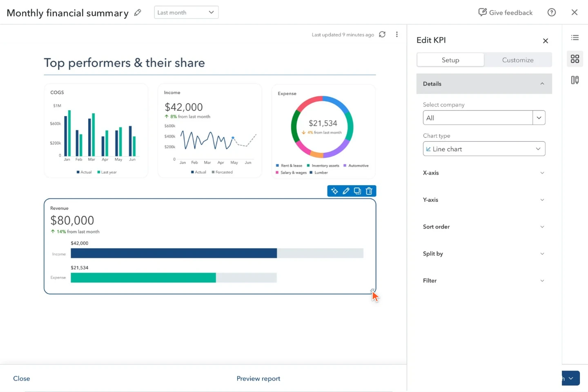Expand the Filter section

tap(484, 281)
